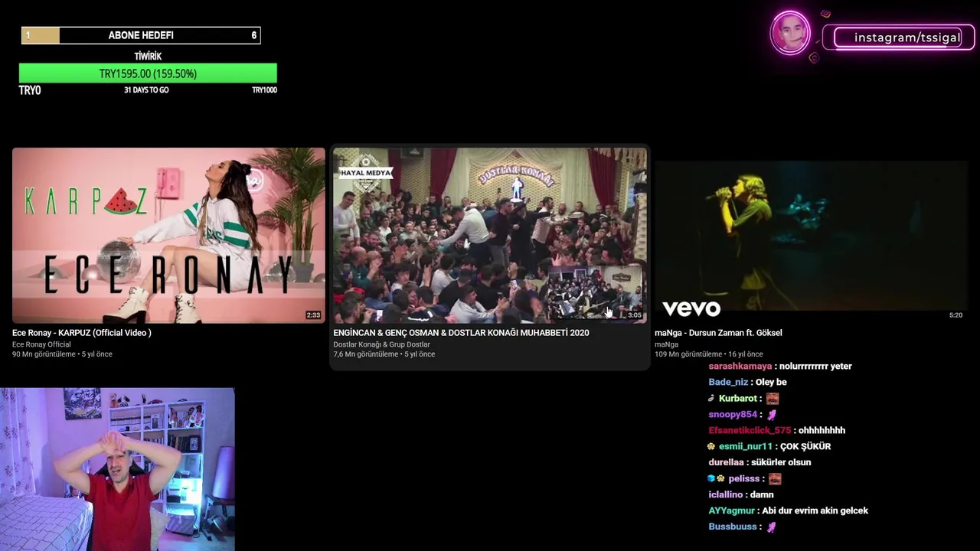Viewport: 980px width, 551px height.
Task: Open the Ece Ronay Official channel link
Action: pos(41,344)
